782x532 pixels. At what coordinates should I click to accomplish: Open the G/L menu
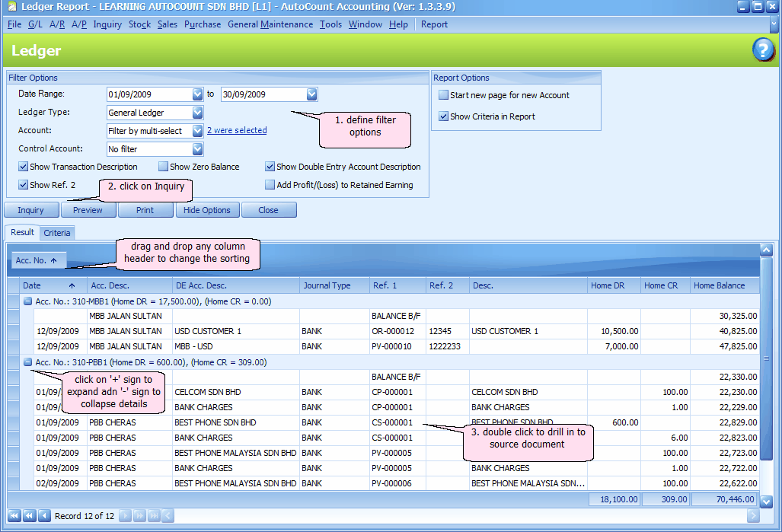point(36,24)
